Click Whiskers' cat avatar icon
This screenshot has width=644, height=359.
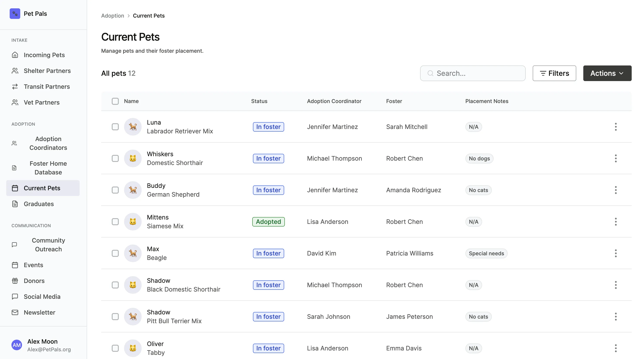click(133, 158)
